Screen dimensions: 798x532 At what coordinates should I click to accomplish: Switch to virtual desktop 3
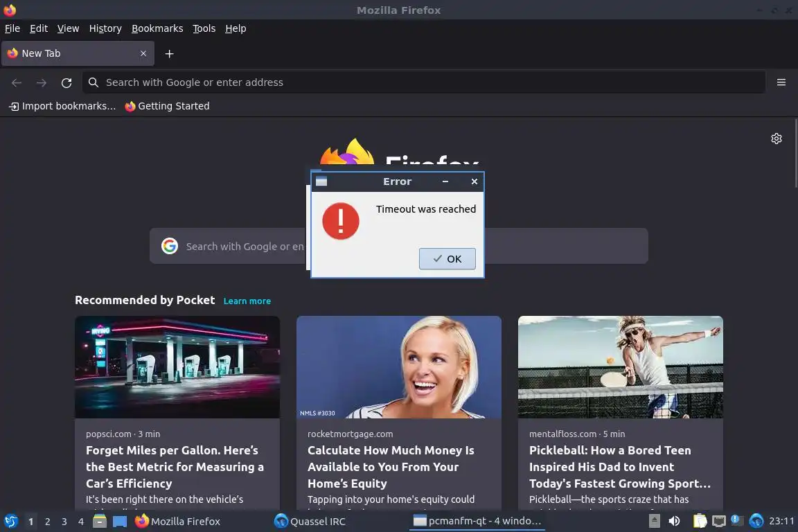coord(64,522)
